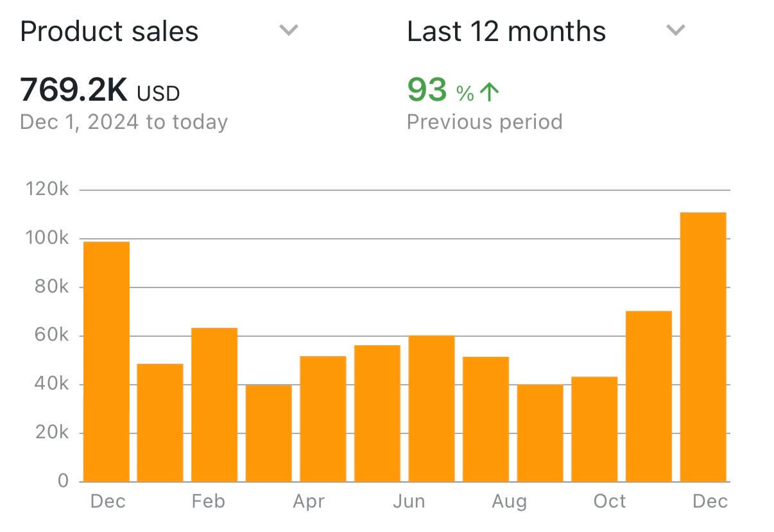Image resolution: width=774 pixels, height=532 pixels.
Task: Click the 120k y-axis label
Action: coord(46,189)
